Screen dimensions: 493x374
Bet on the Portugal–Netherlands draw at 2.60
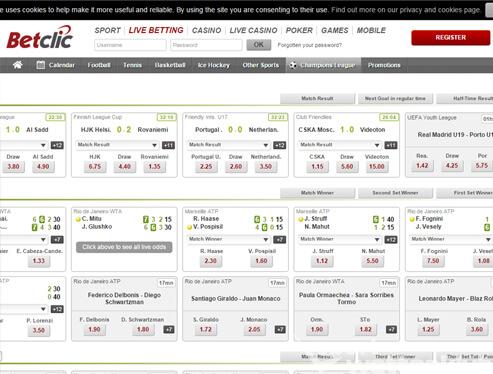(236, 166)
